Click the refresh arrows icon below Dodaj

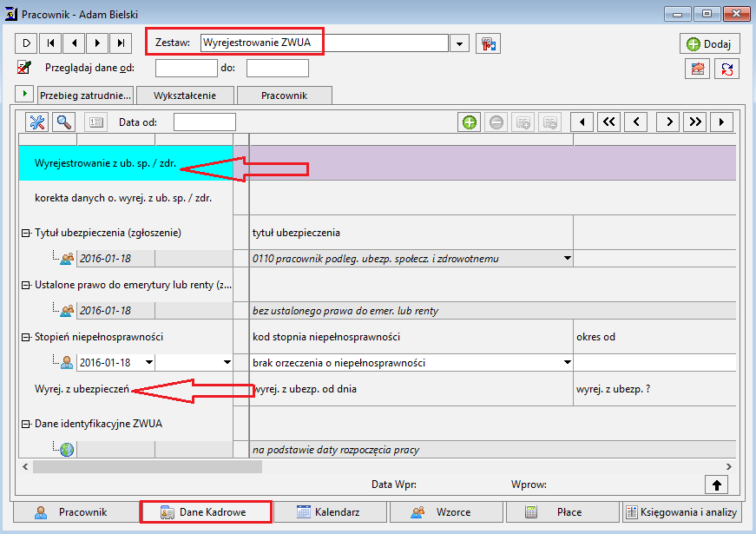pos(726,69)
